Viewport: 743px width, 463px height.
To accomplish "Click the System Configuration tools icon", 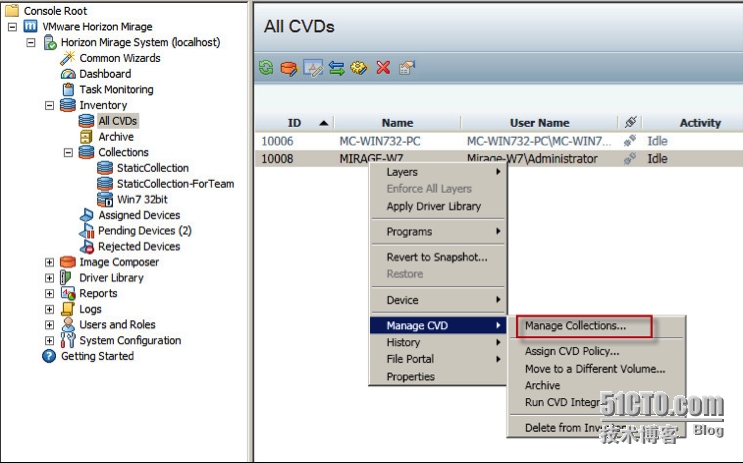I will coord(68,340).
